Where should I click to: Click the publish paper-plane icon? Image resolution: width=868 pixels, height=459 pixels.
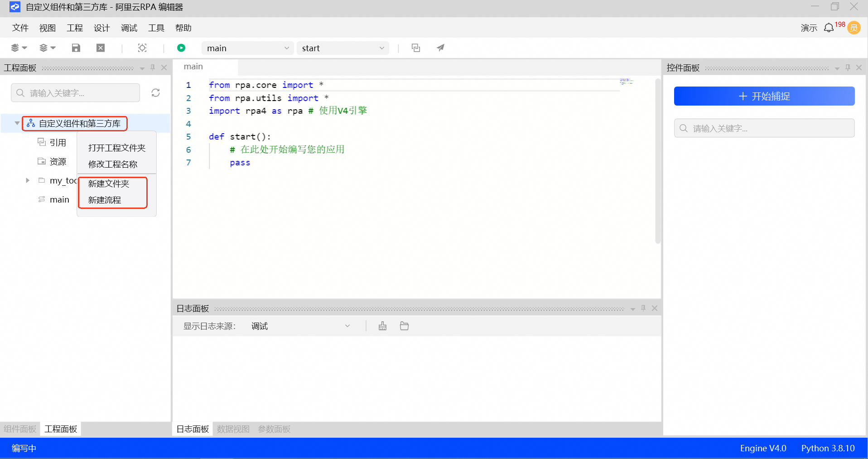pos(440,48)
